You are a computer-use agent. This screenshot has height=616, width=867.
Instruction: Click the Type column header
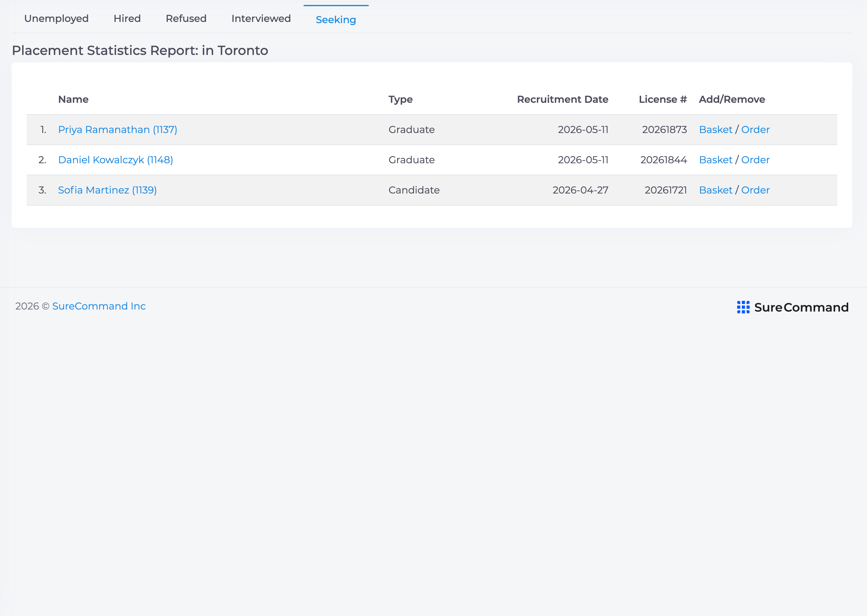pos(400,100)
